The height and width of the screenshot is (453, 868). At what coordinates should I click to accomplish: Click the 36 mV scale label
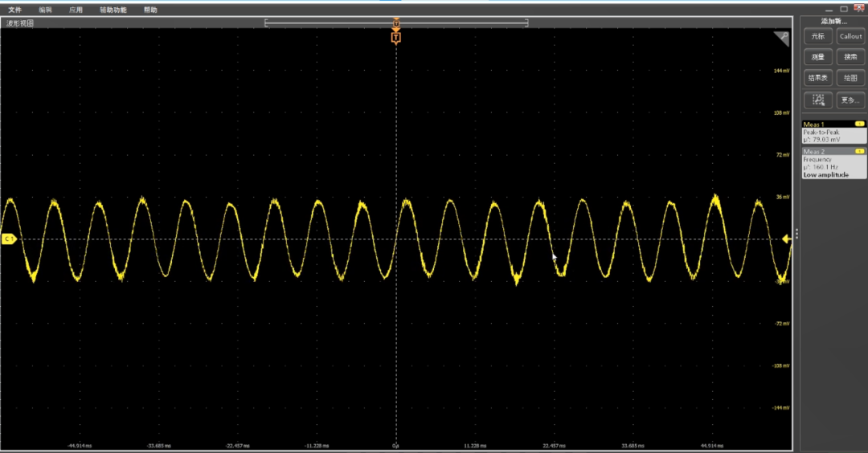783,197
